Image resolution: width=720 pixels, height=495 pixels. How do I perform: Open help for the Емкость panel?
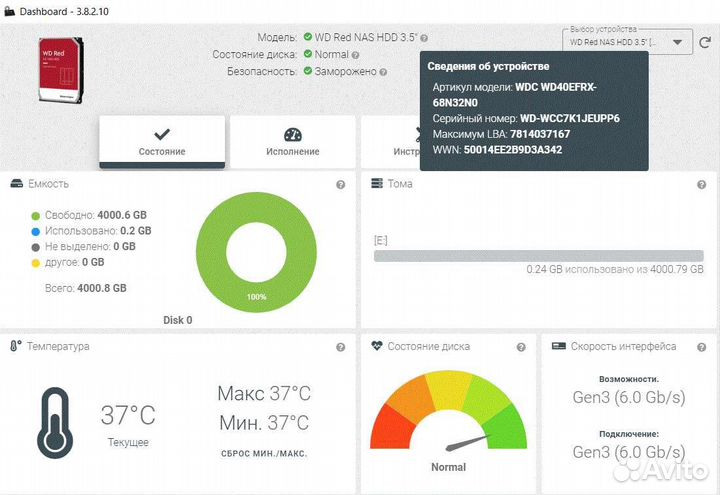tap(341, 184)
